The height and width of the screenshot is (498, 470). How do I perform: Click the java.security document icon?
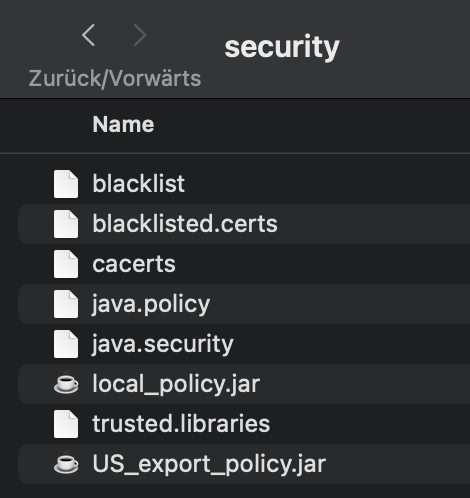(66, 344)
